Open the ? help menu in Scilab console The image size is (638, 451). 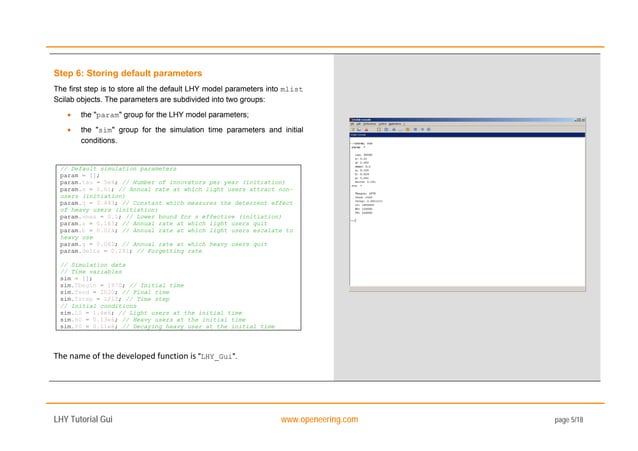pyautogui.click(x=404, y=124)
